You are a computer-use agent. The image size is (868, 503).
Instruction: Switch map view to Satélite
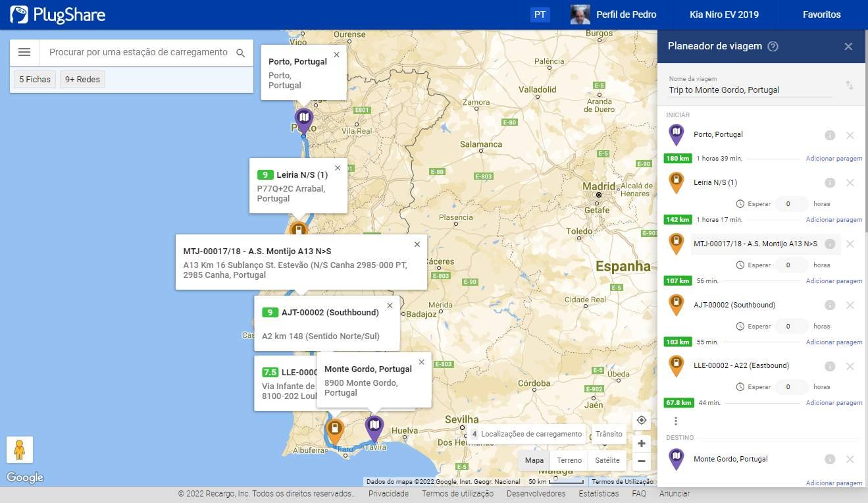point(607,460)
